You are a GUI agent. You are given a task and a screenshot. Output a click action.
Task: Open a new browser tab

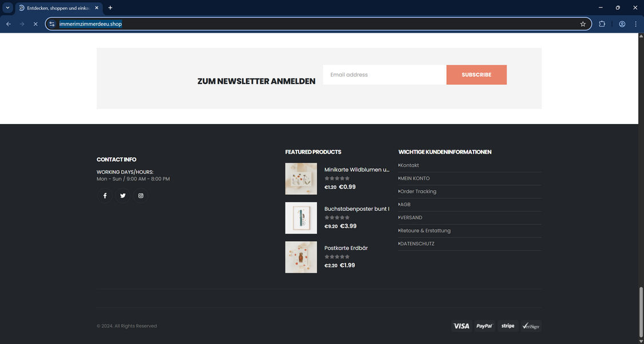pos(110,8)
